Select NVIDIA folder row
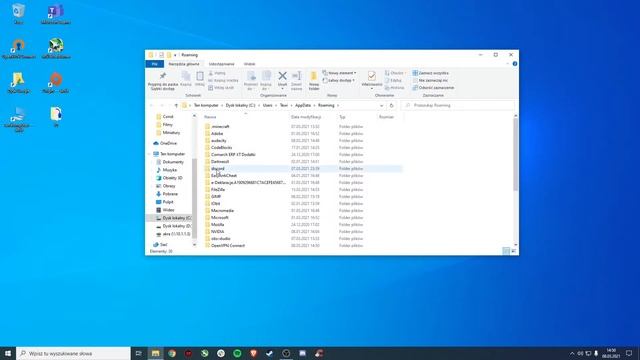This screenshot has height=360, width=640. (x=302, y=231)
